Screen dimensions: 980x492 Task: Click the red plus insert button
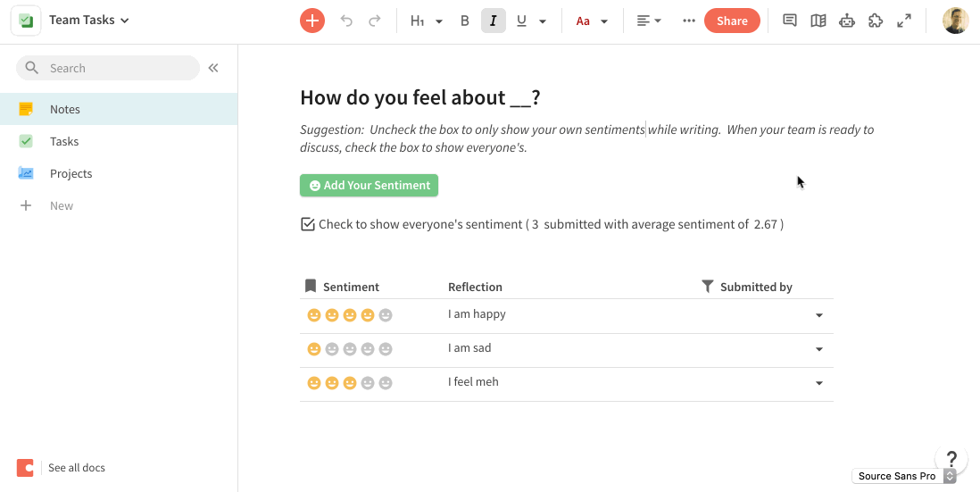[x=311, y=21]
